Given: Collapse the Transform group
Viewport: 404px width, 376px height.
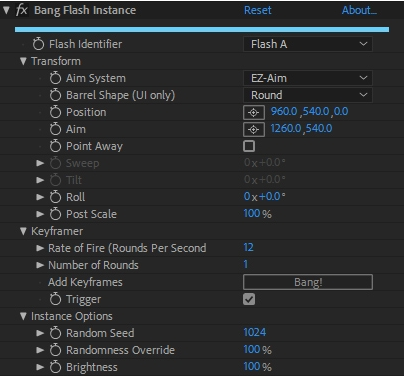Looking at the screenshot, I should 23,61.
